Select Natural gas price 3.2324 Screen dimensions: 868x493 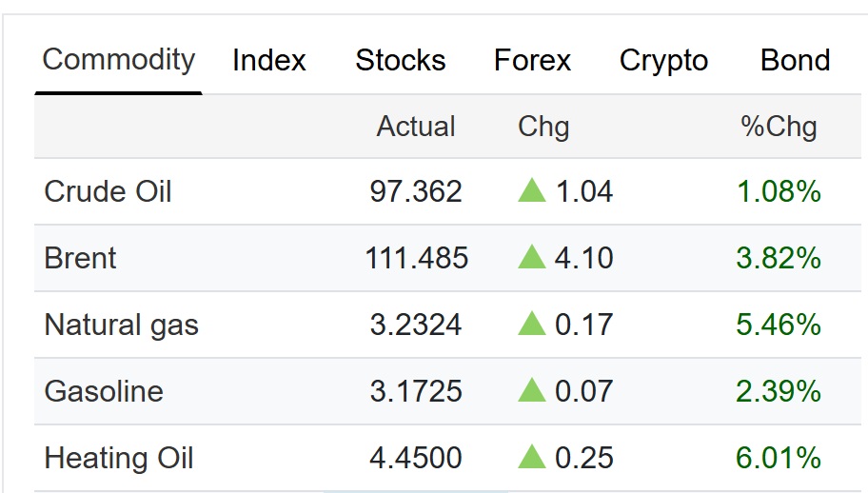(416, 325)
